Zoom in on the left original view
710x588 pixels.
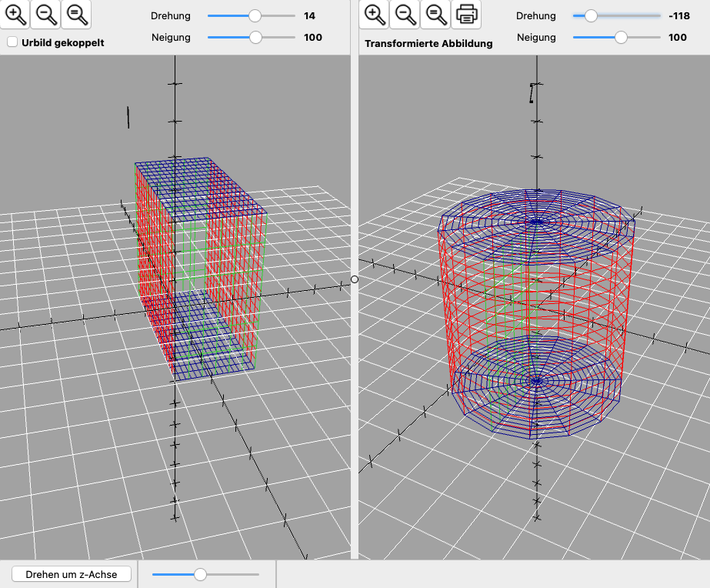click(x=15, y=14)
